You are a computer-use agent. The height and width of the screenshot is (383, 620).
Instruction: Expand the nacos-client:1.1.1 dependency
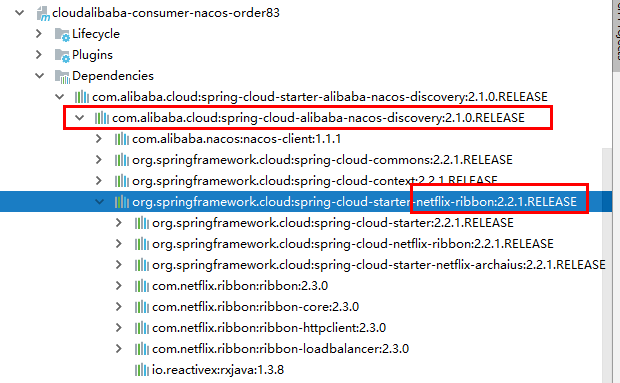(x=99, y=139)
